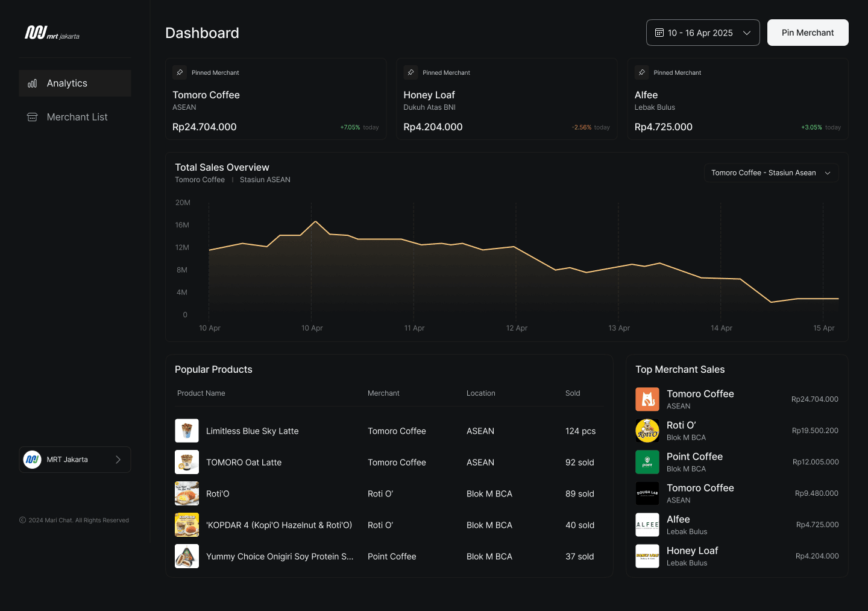
Task: Open the Analytics menu item
Action: tap(75, 83)
